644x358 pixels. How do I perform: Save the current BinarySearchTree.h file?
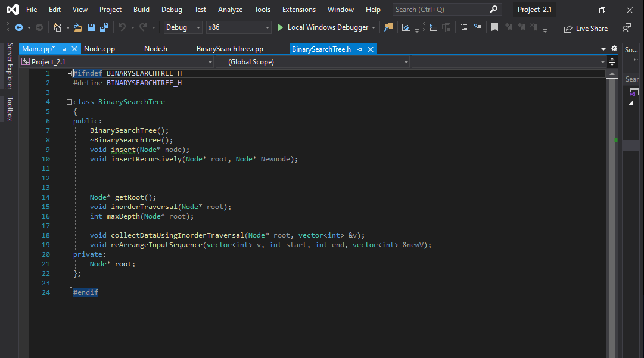pyautogui.click(x=91, y=27)
